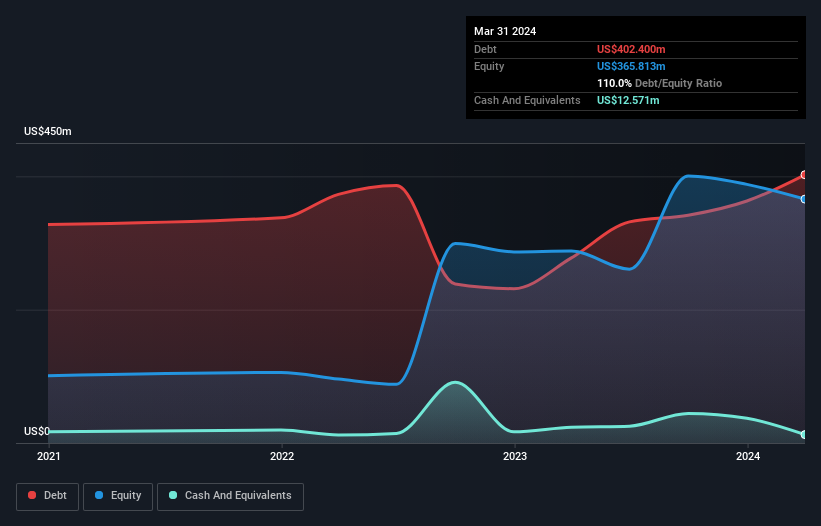Click the Cash value US$12.571m
The width and height of the screenshot is (821, 526).
coord(628,100)
